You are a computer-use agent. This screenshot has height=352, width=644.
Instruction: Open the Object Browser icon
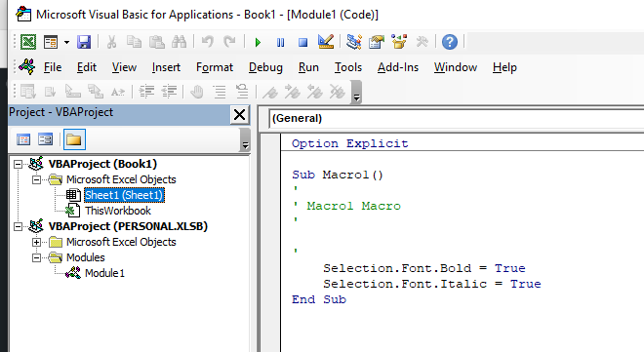[399, 42]
